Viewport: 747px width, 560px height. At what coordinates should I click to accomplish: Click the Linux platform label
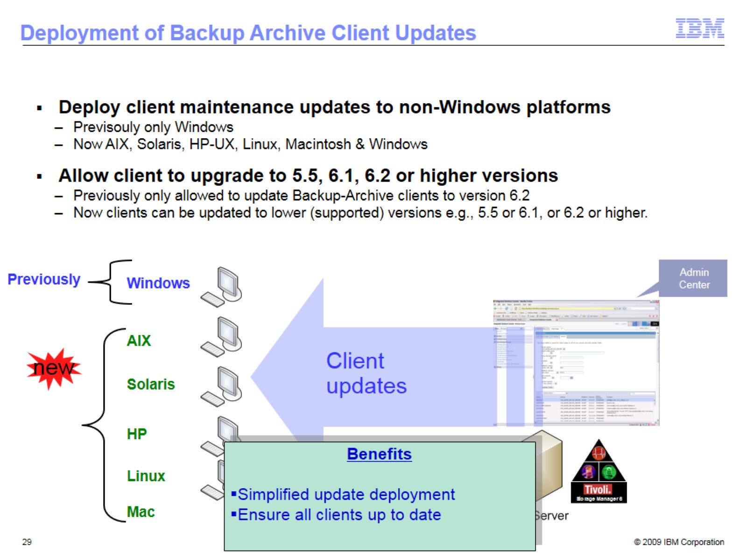click(146, 476)
